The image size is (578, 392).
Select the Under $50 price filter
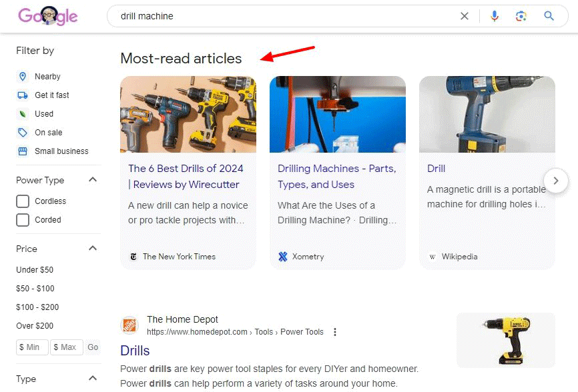coord(35,269)
